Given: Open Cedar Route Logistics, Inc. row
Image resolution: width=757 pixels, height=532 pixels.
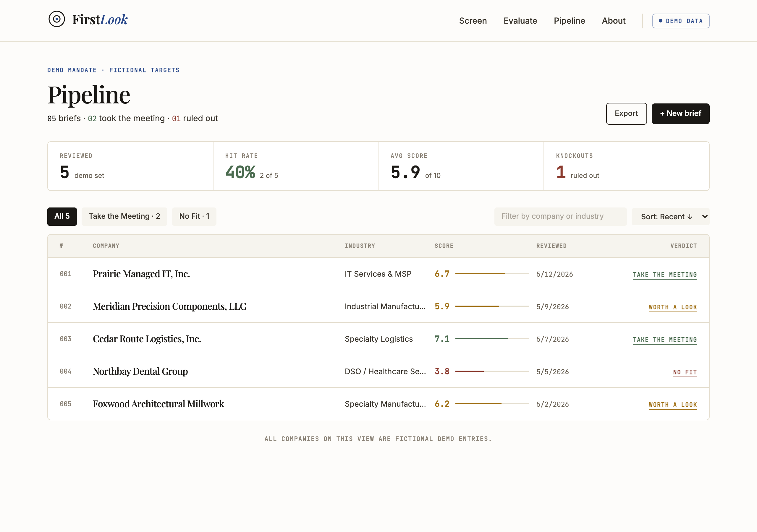Looking at the screenshot, I should 378,338.
